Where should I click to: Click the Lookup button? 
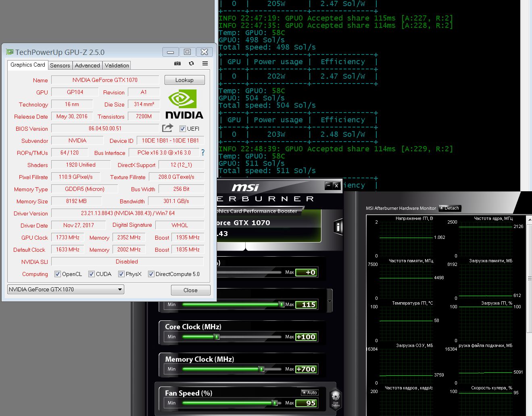(x=184, y=80)
